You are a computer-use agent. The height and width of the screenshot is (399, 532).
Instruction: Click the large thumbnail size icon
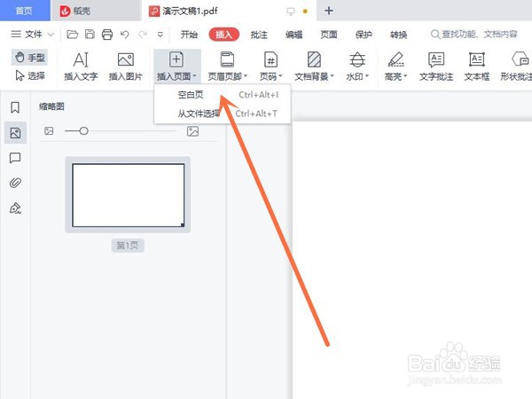click(x=192, y=131)
